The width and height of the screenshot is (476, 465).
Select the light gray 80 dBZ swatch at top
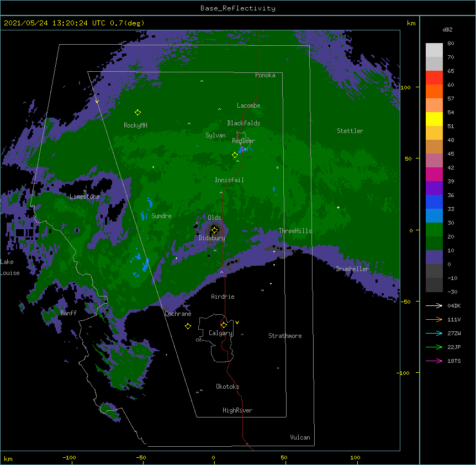pos(434,50)
